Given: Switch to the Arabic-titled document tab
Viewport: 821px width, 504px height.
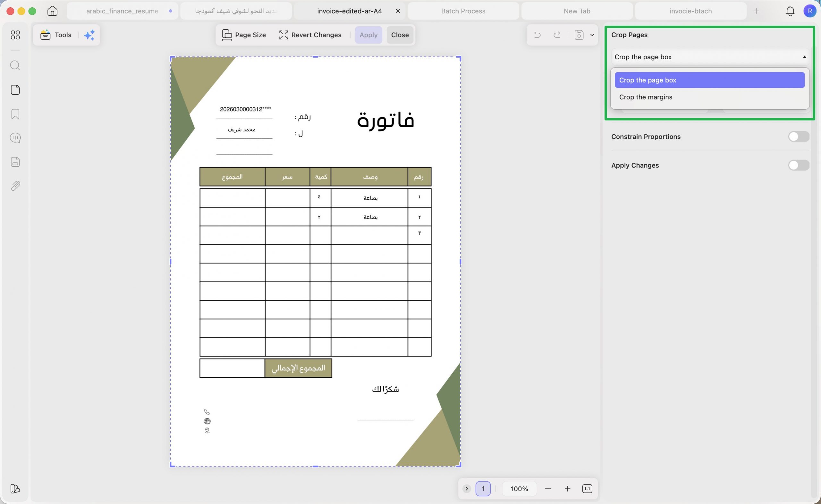Looking at the screenshot, I should tap(236, 11).
